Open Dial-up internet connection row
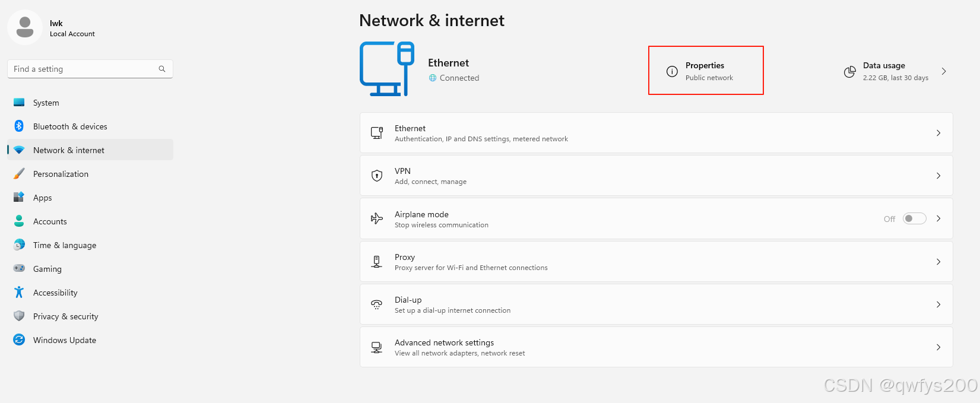This screenshot has width=980, height=403. [656, 304]
